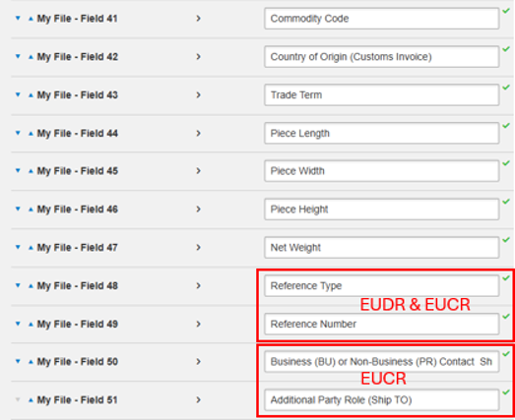Screen dimensions: 515x420
Task: Expand chevron for My File - Field 49
Action: coord(198,324)
